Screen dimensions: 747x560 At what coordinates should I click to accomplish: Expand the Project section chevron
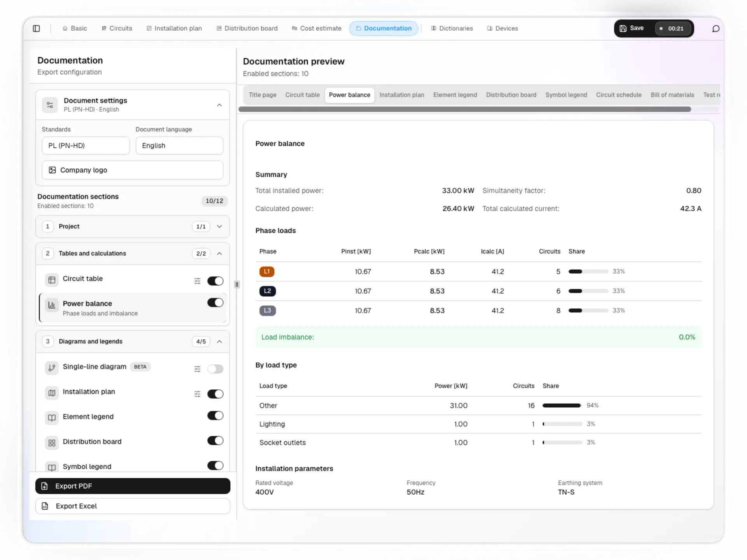(219, 226)
